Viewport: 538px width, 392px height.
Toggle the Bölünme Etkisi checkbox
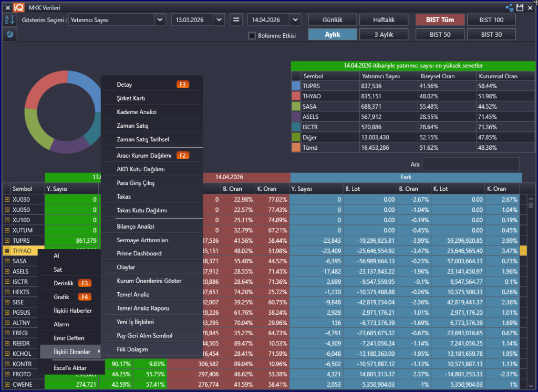pos(252,36)
